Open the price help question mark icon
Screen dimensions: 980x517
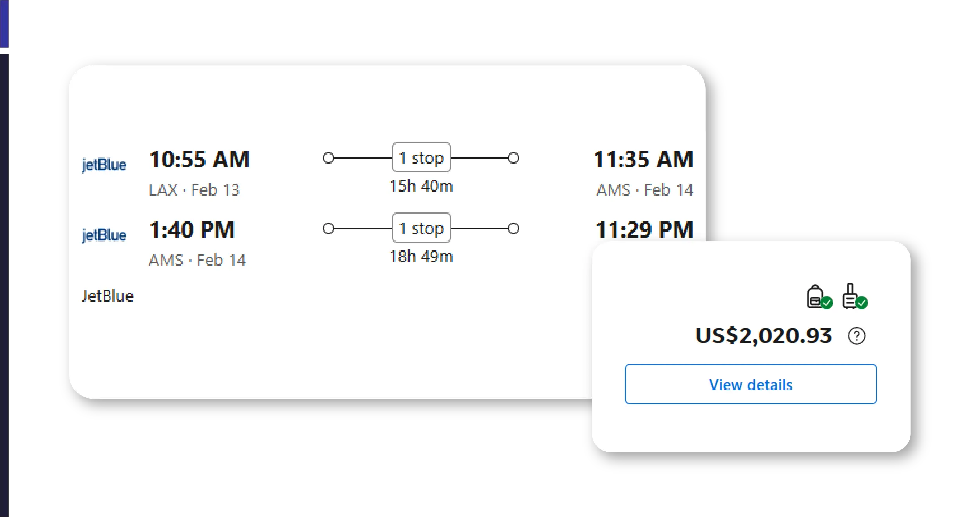tap(856, 336)
